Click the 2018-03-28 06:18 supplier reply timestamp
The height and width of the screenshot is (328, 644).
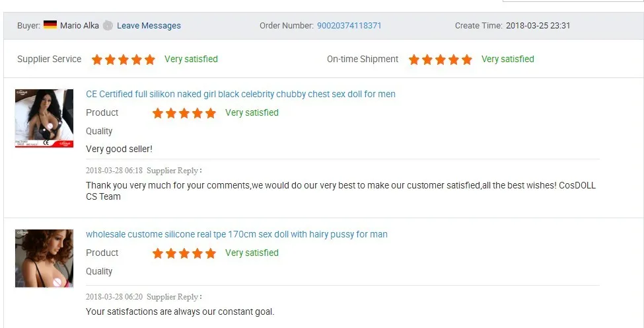click(x=114, y=170)
